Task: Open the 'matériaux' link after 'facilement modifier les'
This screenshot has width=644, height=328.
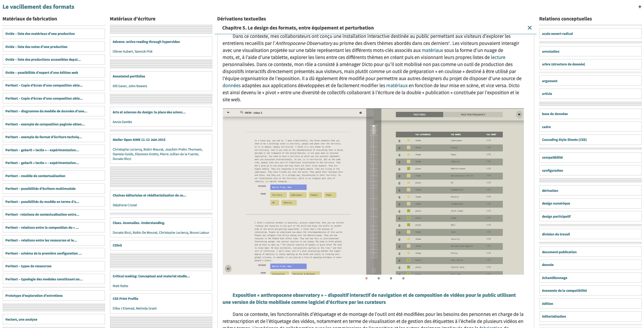Action: click(397, 86)
